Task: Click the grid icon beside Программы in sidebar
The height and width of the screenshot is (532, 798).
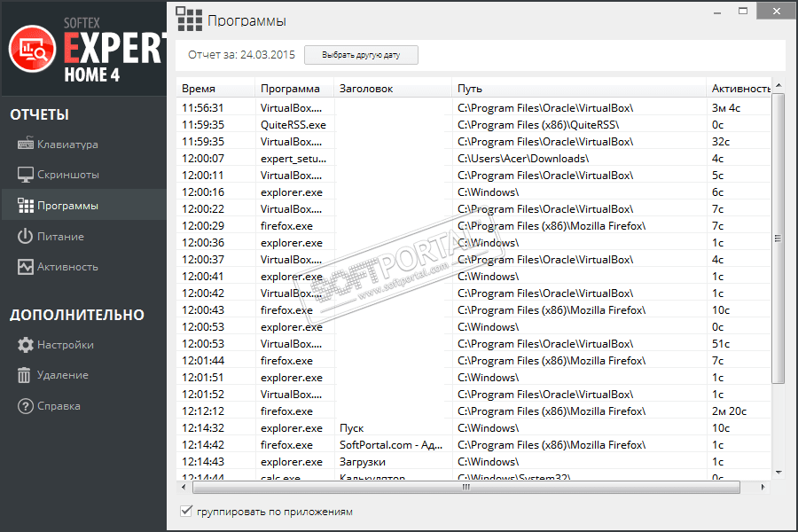Action: (26, 206)
